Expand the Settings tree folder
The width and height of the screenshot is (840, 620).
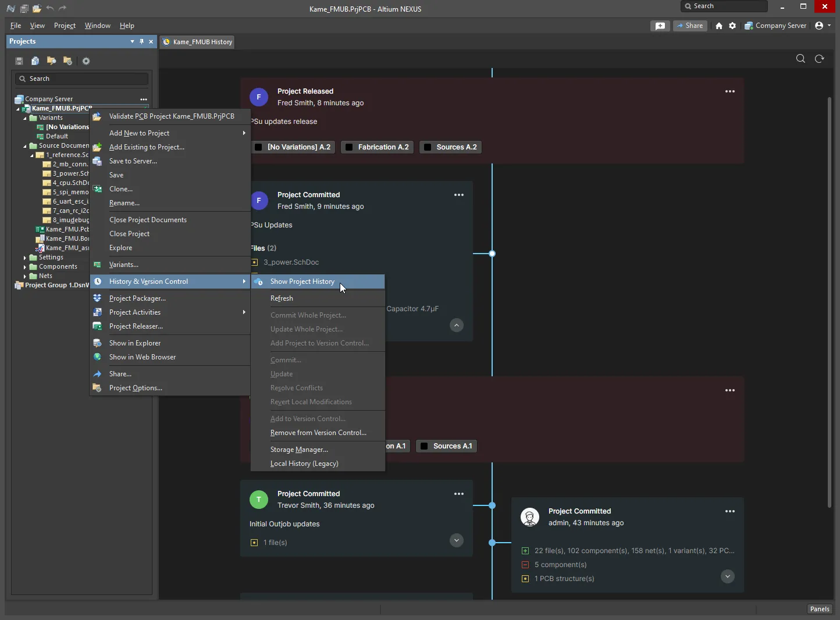point(25,258)
